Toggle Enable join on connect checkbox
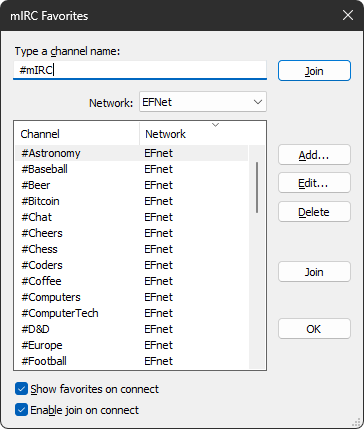Screen dimensions: 364x429 21,410
